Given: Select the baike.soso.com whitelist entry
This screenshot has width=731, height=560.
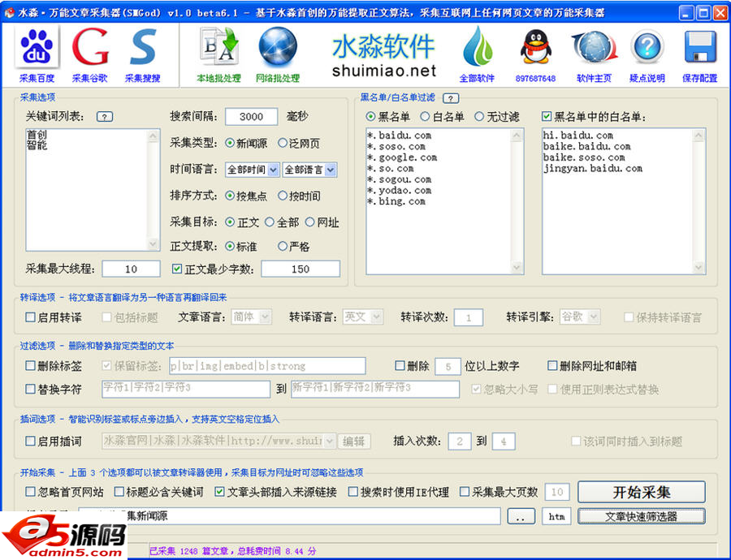Looking at the screenshot, I should 584,157.
